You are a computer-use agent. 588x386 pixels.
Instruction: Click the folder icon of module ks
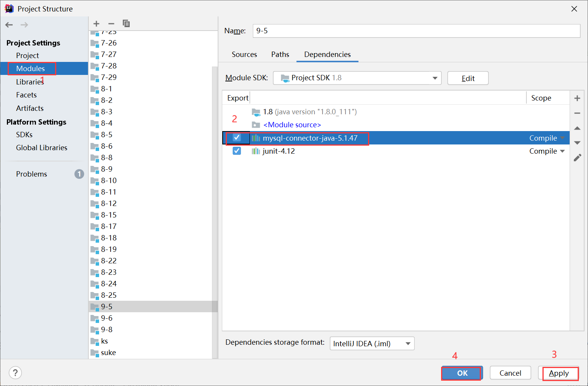pos(94,341)
